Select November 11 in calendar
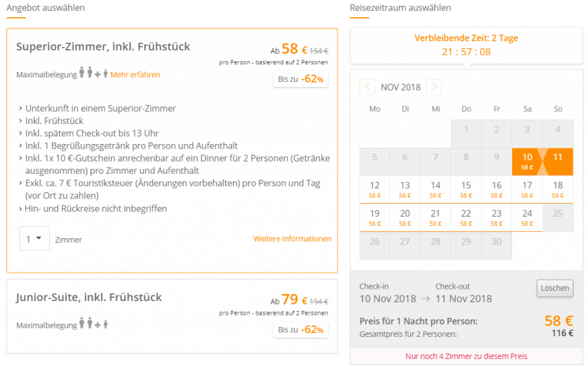The height and width of the screenshot is (366, 588). pos(557,161)
